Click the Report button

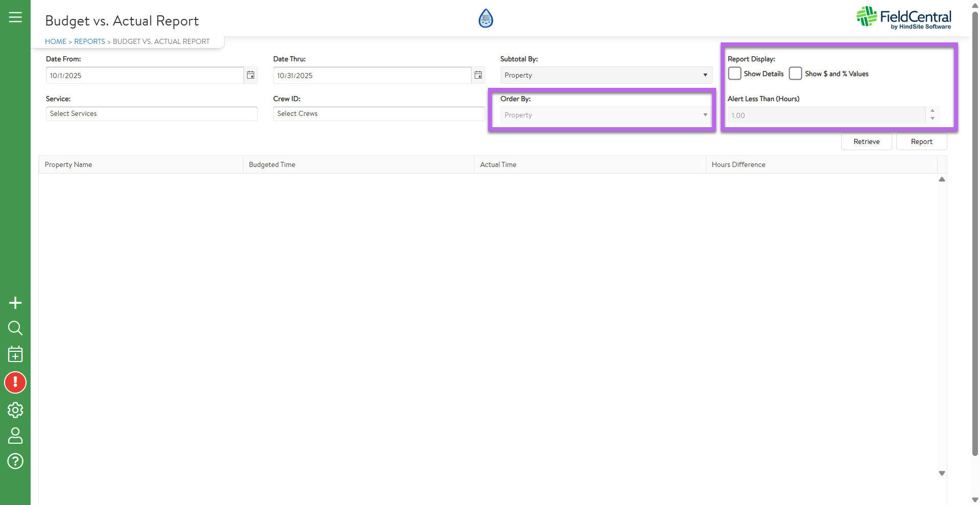pos(921,141)
